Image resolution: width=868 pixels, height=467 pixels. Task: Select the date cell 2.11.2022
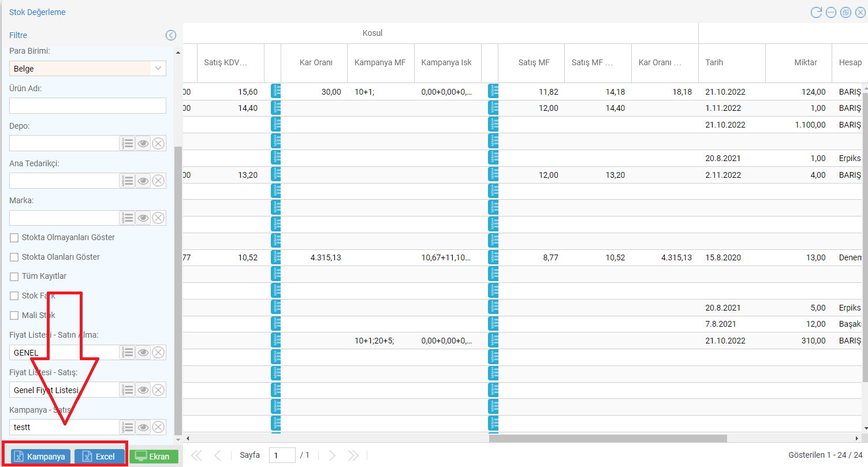(732, 175)
